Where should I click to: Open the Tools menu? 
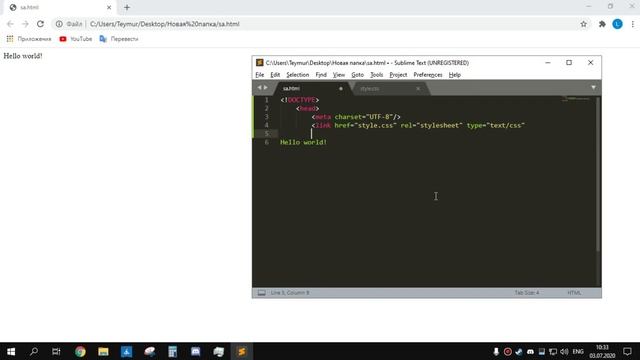pyautogui.click(x=376, y=75)
